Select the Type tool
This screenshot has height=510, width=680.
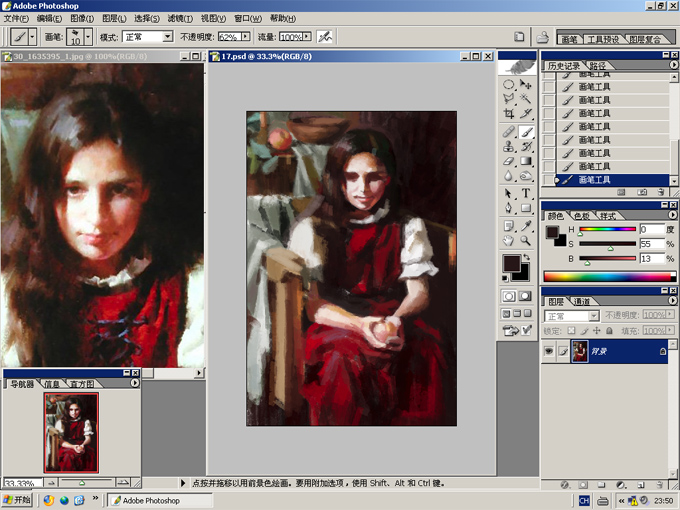[526, 193]
